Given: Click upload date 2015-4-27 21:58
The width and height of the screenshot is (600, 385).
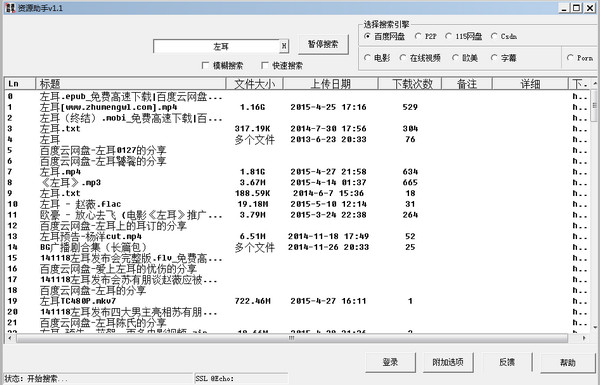Looking at the screenshot, I should point(328,172).
